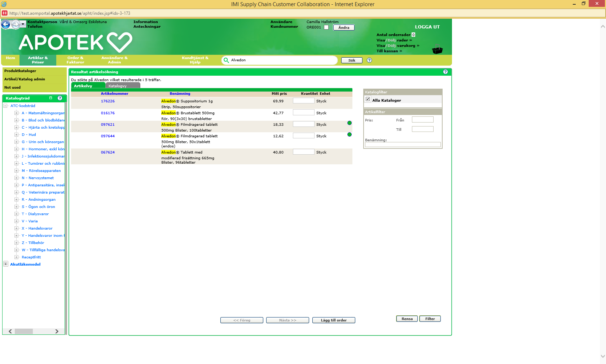Sort by Artikelnummer column header

click(114, 94)
